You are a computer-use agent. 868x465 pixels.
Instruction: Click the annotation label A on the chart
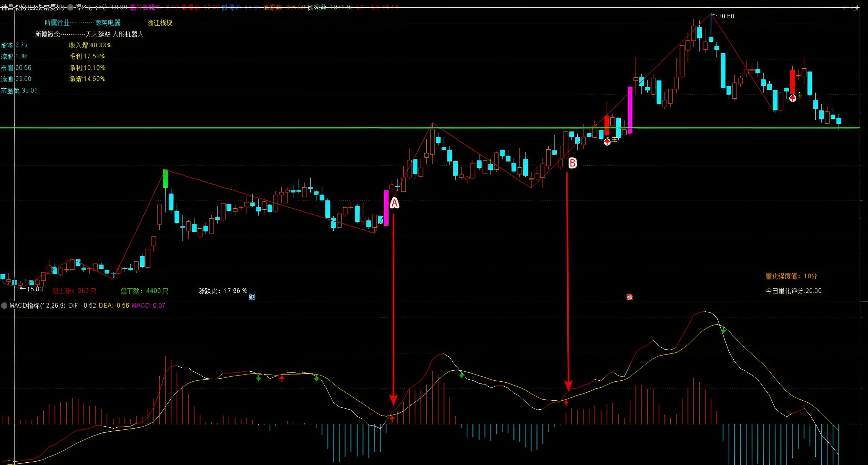point(394,203)
